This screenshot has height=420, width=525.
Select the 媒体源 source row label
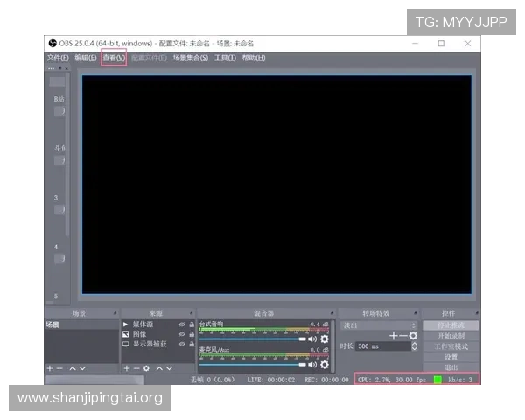click(x=143, y=325)
